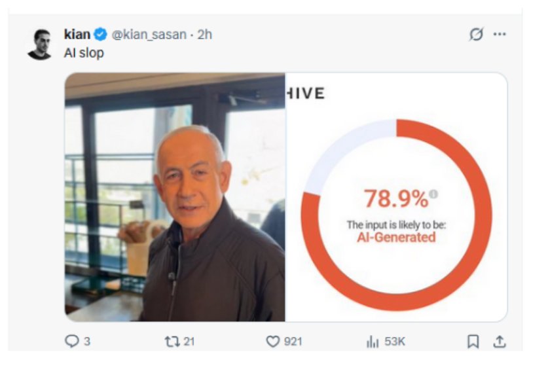Viewport: 546px width, 392px height.
Task: Click the reply speech bubble icon
Action: tap(72, 342)
